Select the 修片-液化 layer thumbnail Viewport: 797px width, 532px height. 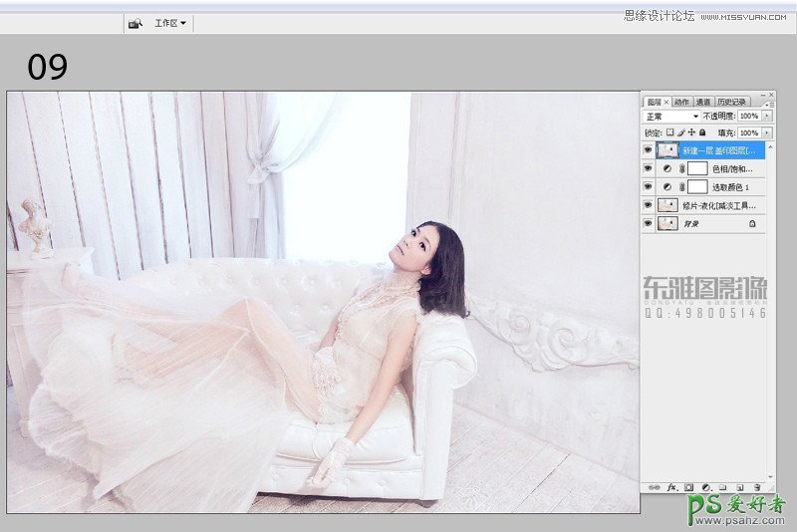click(x=667, y=205)
